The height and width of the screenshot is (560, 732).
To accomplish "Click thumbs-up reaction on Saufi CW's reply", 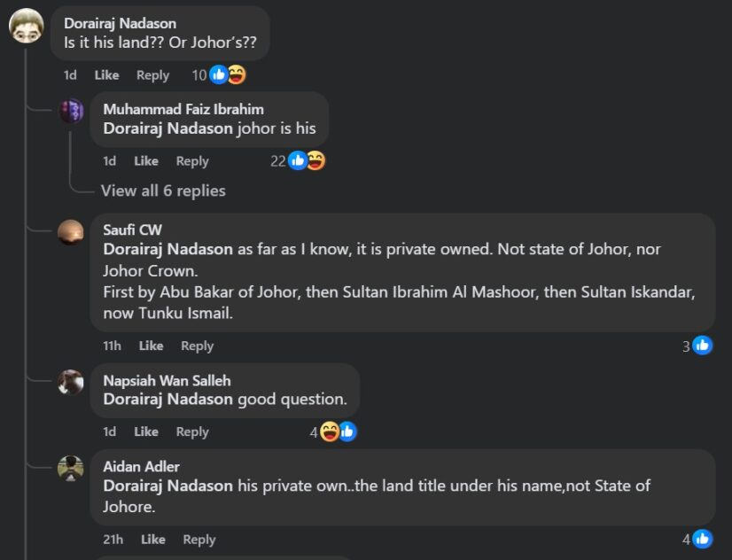I will 702,346.
